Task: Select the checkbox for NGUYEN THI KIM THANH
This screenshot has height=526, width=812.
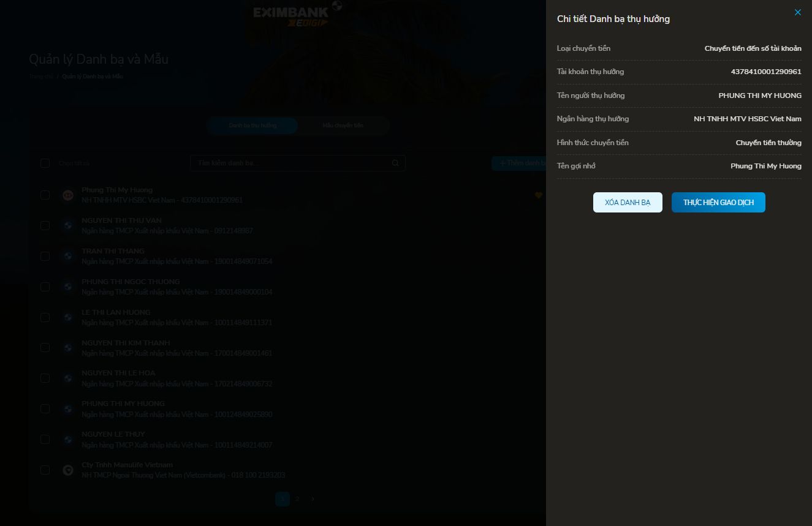Action: 45,348
